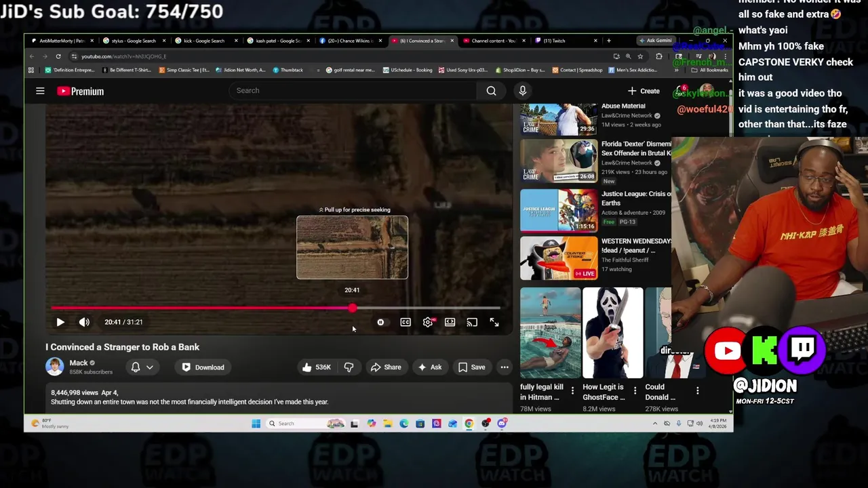868x488 pixels.
Task: Switch to theater mode
Action: [450, 323]
